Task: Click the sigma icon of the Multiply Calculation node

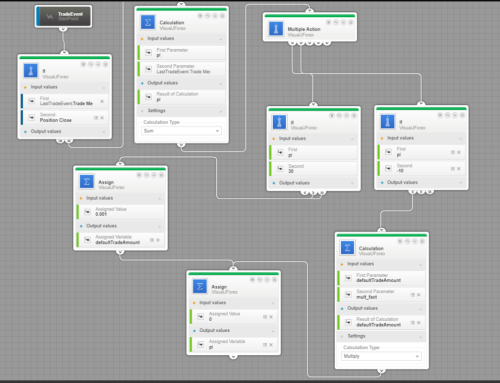Action: pyautogui.click(x=347, y=248)
